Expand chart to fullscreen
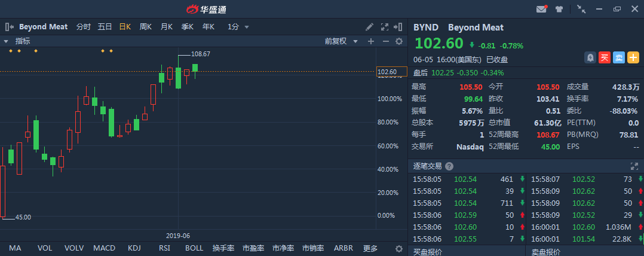 tap(385, 27)
